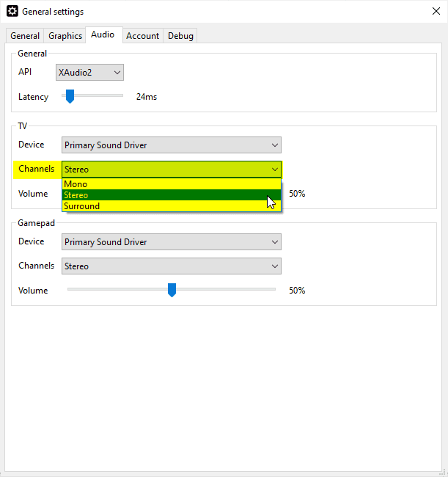Screen dimensions: 448x477
Task: Click the General settings title bar text
Action: pos(53,12)
